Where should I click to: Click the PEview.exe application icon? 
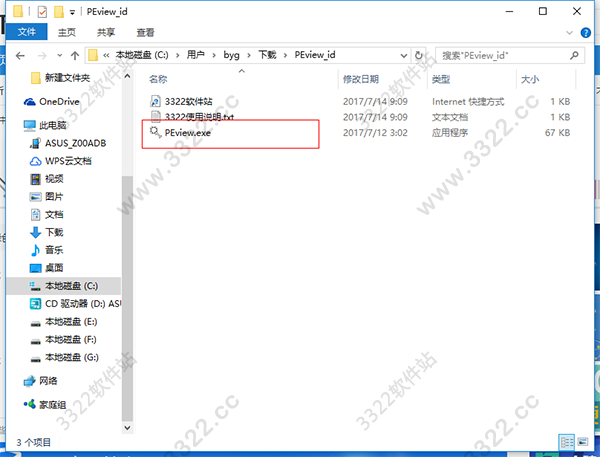pyautogui.click(x=155, y=132)
